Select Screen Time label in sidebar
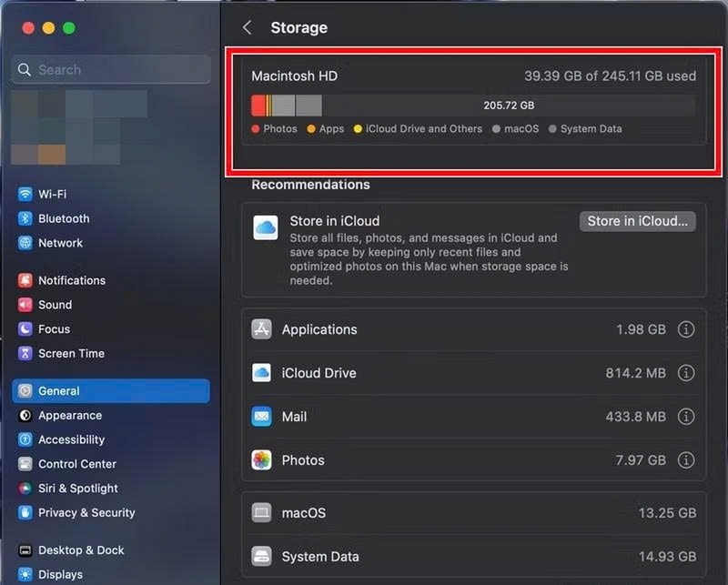This screenshot has height=585, width=728. tap(72, 353)
